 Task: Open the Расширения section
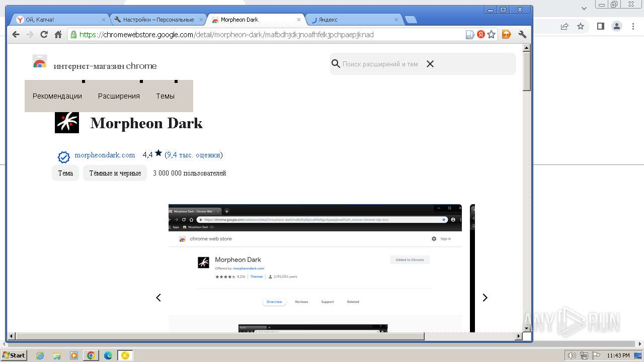tap(119, 96)
